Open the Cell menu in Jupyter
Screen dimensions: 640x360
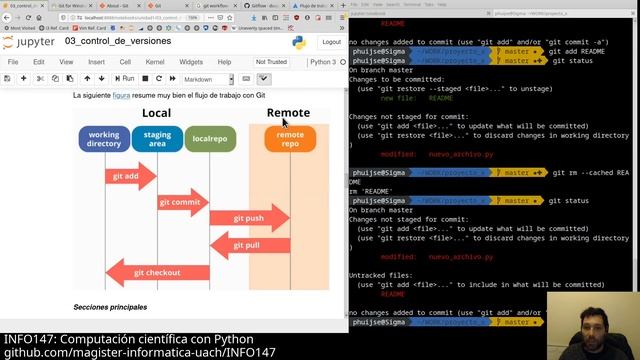[x=125, y=62]
